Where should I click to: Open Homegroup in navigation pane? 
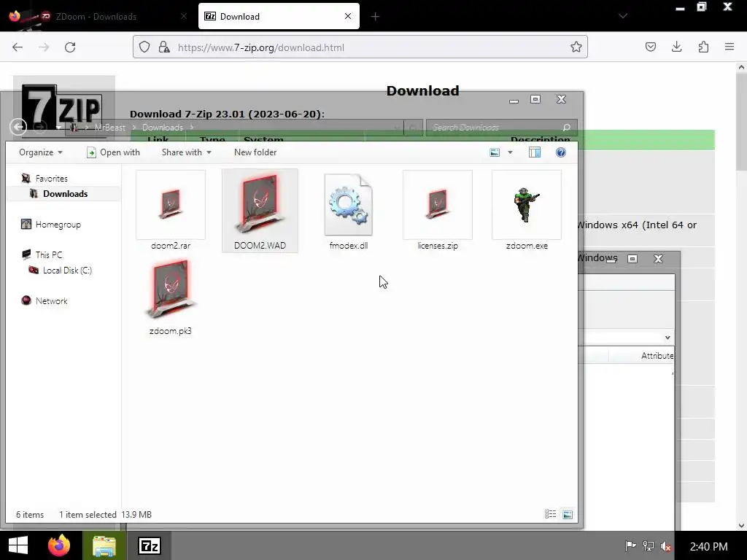click(58, 225)
